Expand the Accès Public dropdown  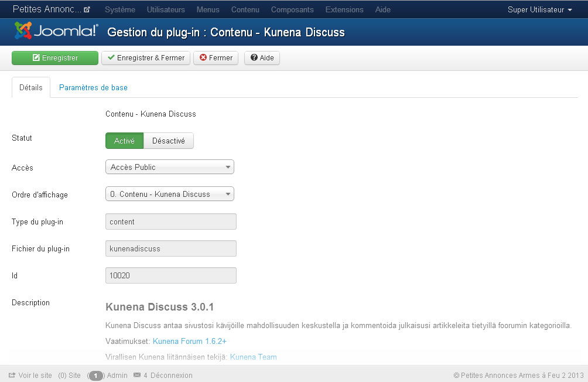coord(170,168)
